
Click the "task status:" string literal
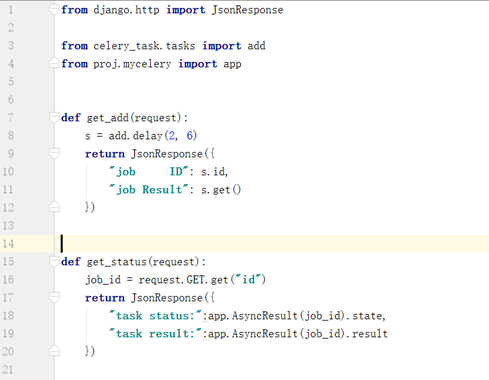point(156,316)
